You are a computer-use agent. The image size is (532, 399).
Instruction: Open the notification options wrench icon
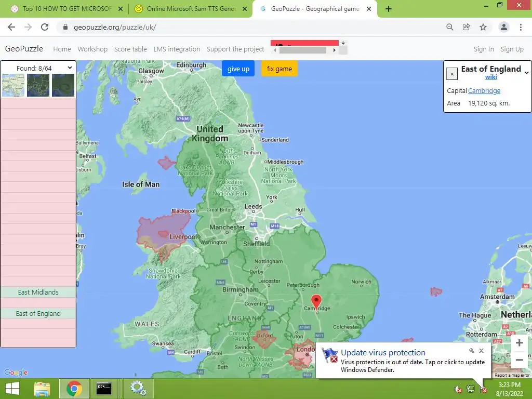(x=472, y=351)
